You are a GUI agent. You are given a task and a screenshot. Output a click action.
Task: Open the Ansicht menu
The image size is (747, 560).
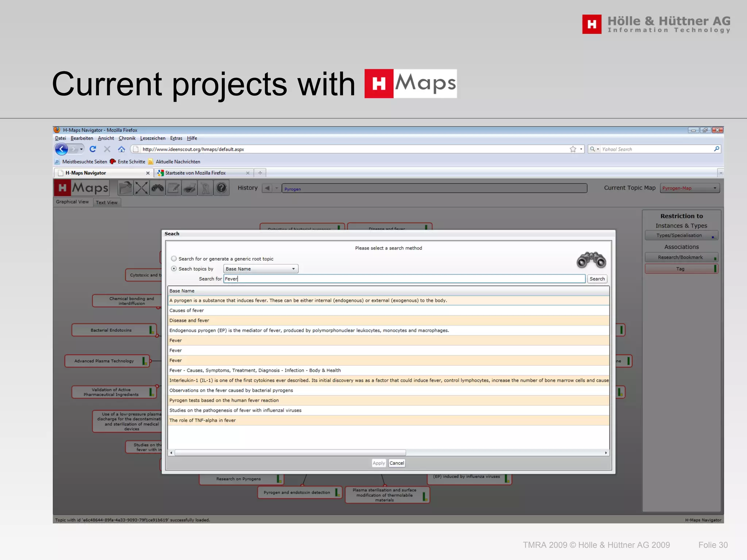[x=106, y=138]
